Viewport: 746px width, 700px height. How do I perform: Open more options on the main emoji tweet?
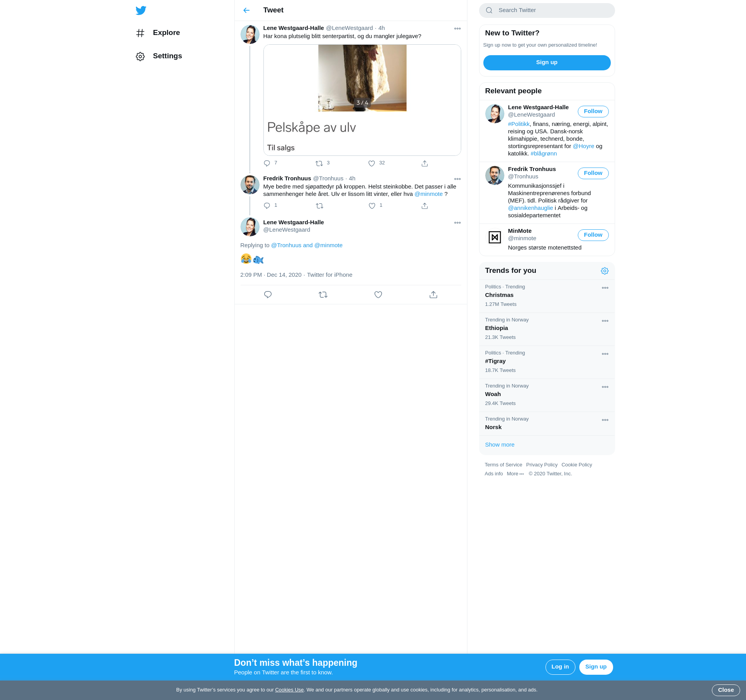click(457, 223)
